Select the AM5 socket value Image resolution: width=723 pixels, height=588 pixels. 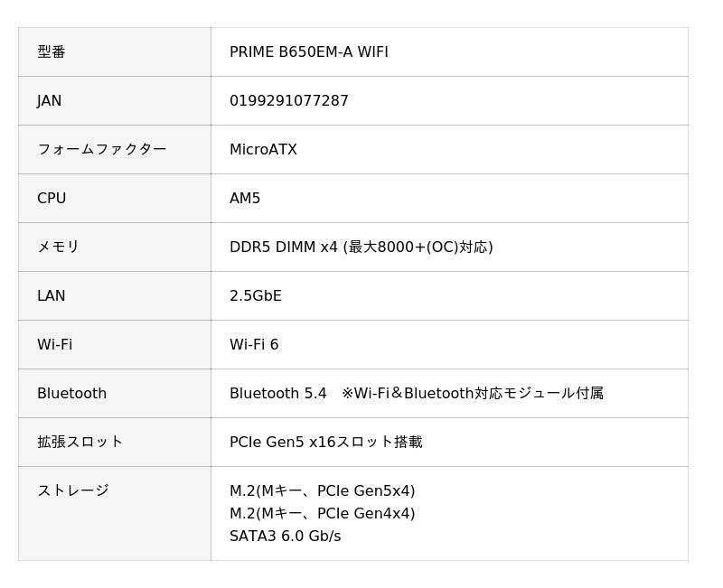tap(245, 199)
